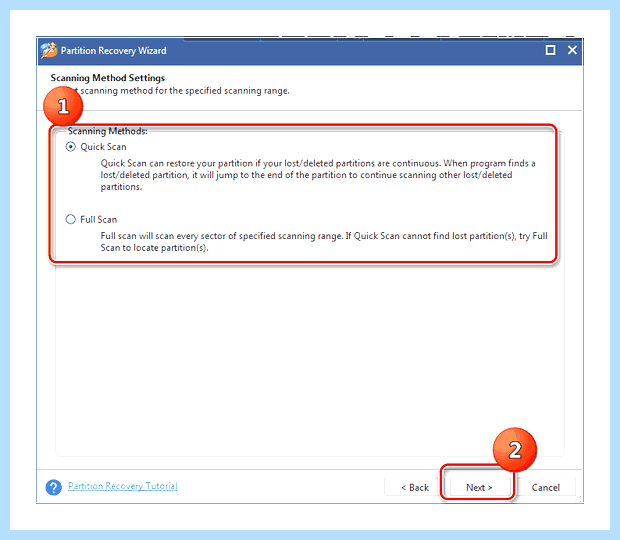620x540 pixels.
Task: Click the Partition Recovery Wizard app icon
Action: 49,51
